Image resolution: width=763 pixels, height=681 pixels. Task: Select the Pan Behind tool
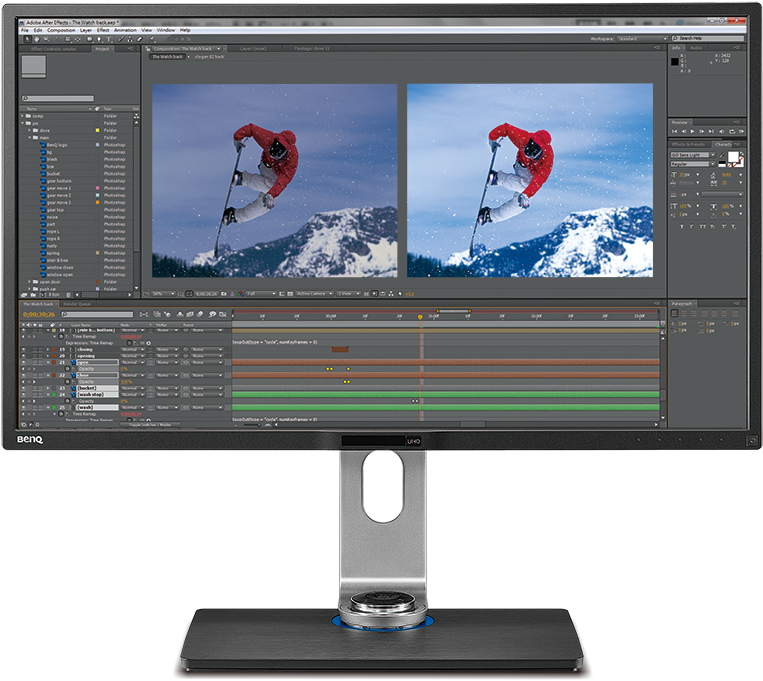point(78,39)
